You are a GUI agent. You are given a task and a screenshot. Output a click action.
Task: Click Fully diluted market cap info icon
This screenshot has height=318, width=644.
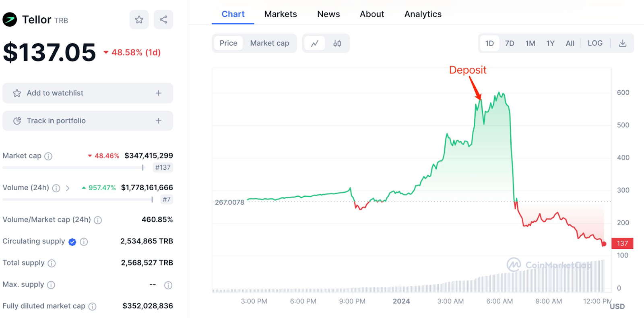[93, 306]
